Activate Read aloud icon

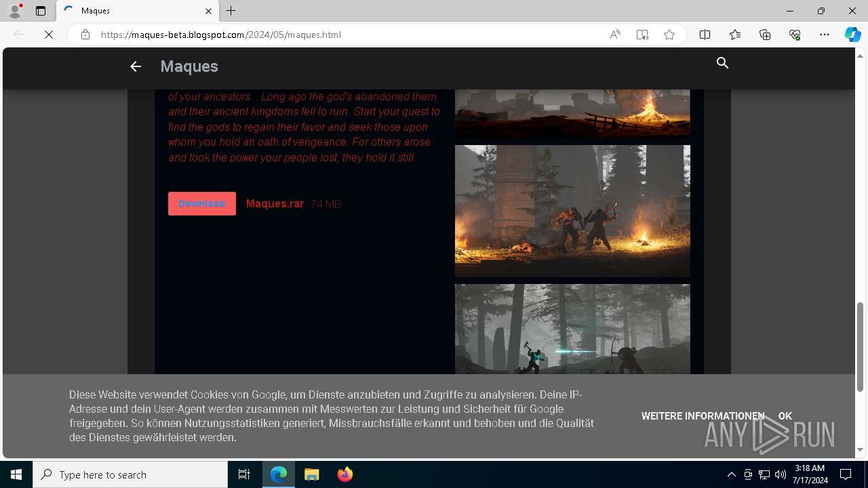(615, 35)
